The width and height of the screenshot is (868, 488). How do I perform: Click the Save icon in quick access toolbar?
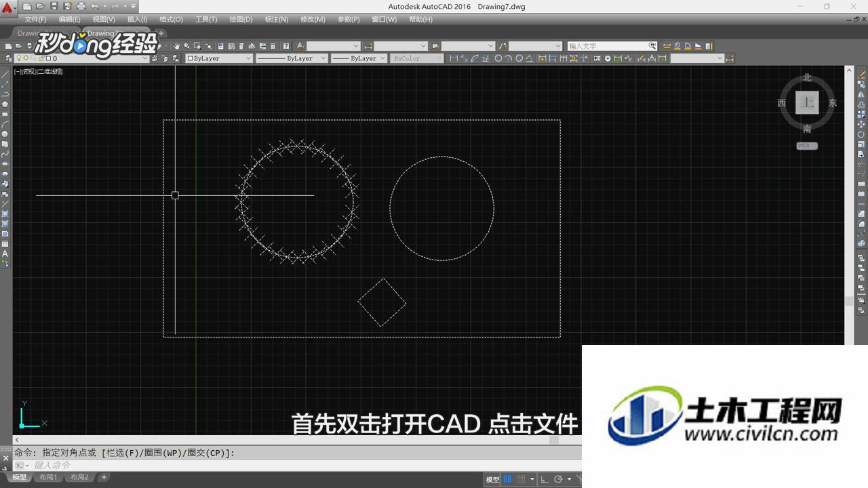point(54,6)
